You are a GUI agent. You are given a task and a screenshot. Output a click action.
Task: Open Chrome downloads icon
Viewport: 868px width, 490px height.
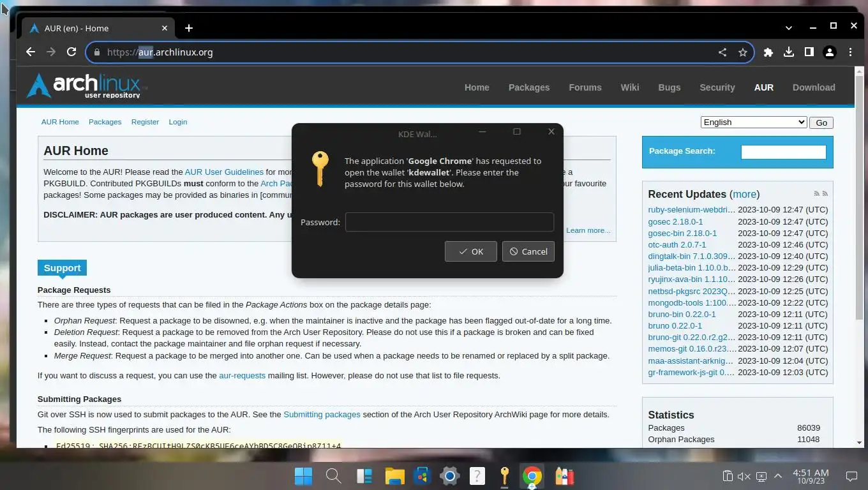(789, 52)
